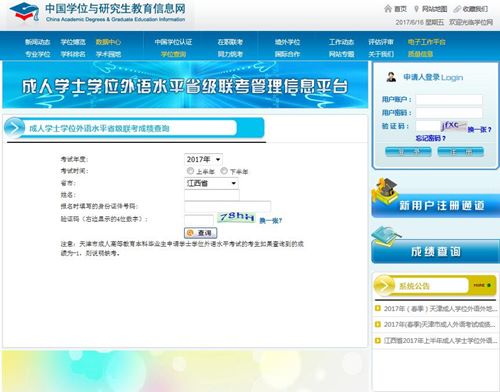Click the applicant avatar icon by Login
Image resolution: width=500 pixels, height=392 pixels.
coord(391,77)
